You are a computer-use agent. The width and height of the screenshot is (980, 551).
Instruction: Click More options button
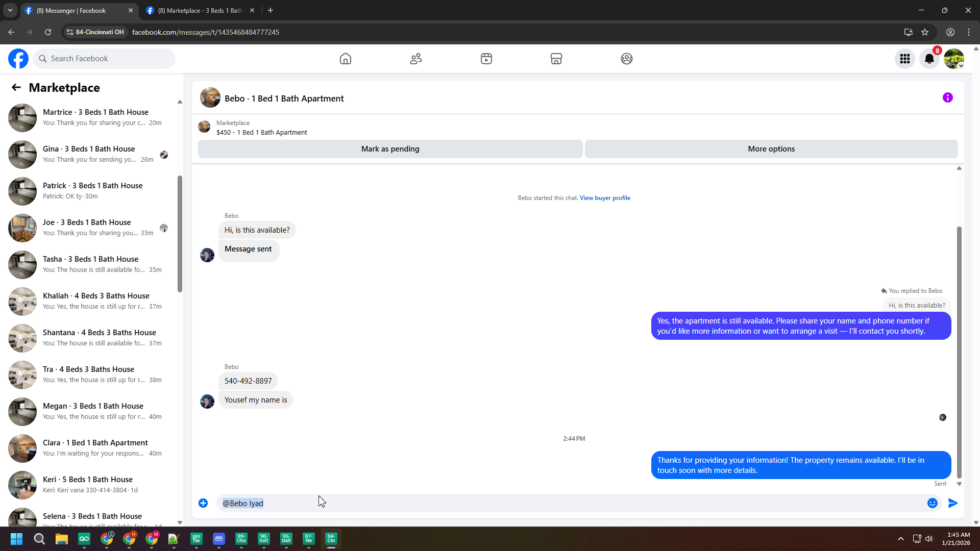pos(771,149)
